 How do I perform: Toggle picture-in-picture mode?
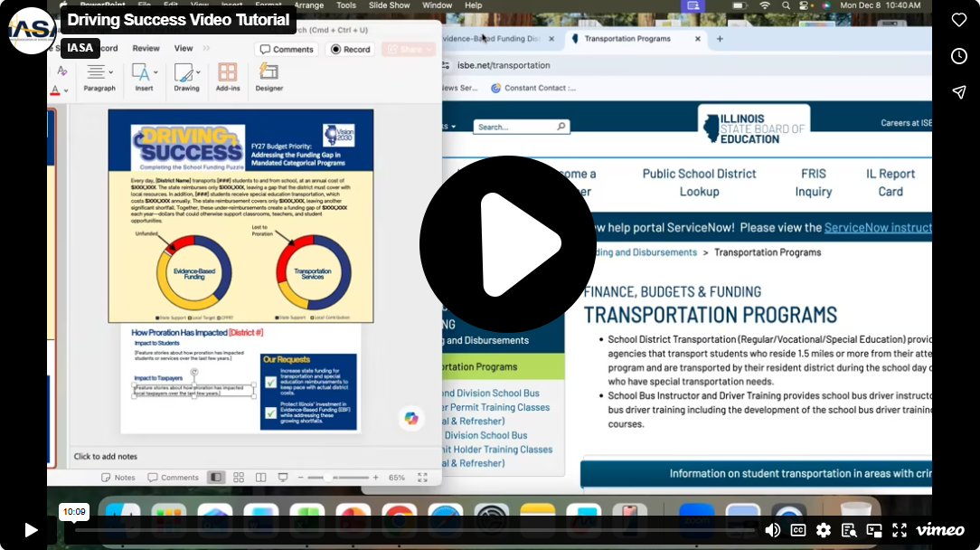(874, 530)
